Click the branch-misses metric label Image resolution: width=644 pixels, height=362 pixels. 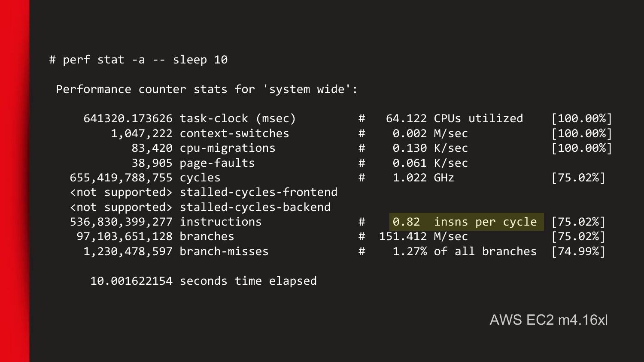(224, 251)
